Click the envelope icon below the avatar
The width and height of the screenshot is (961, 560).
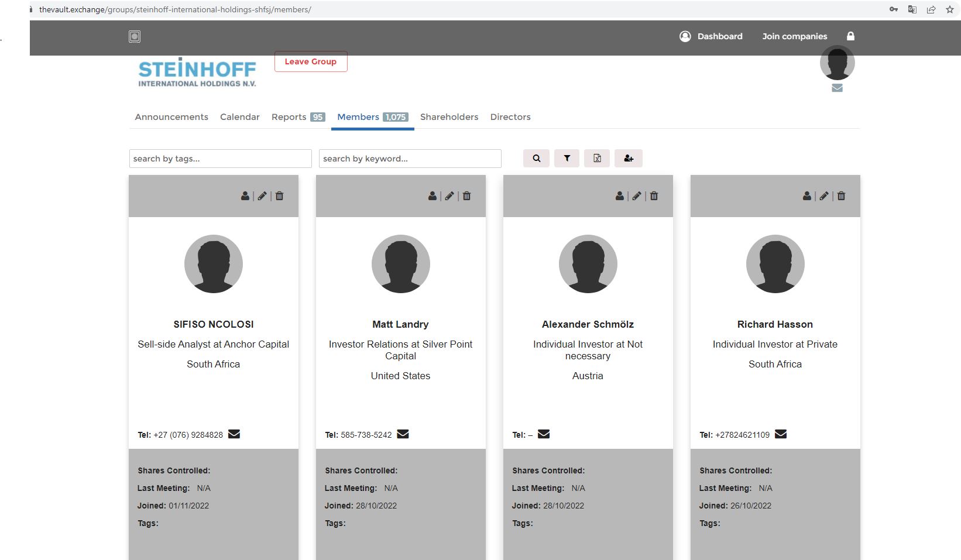(837, 87)
